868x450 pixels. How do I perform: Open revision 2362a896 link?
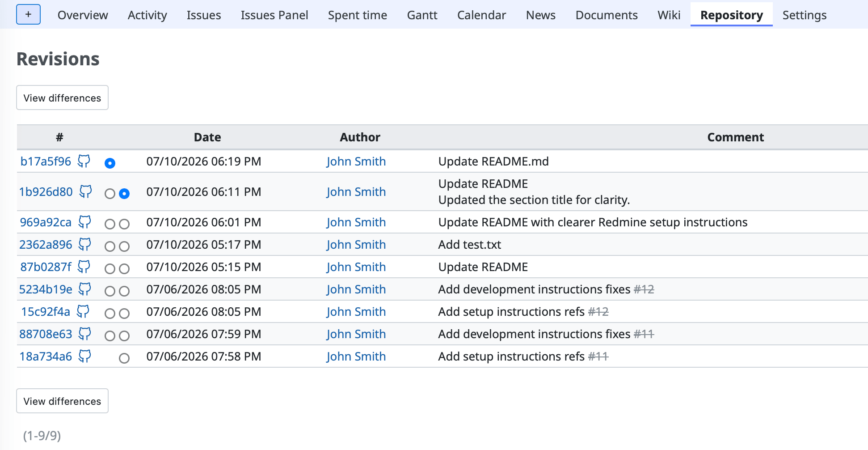[x=46, y=244]
